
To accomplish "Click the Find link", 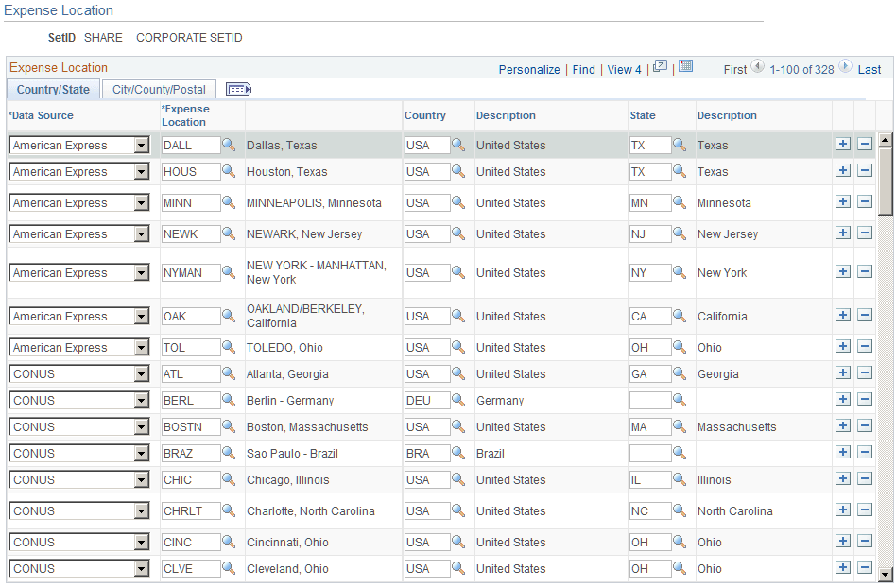I will (x=583, y=69).
